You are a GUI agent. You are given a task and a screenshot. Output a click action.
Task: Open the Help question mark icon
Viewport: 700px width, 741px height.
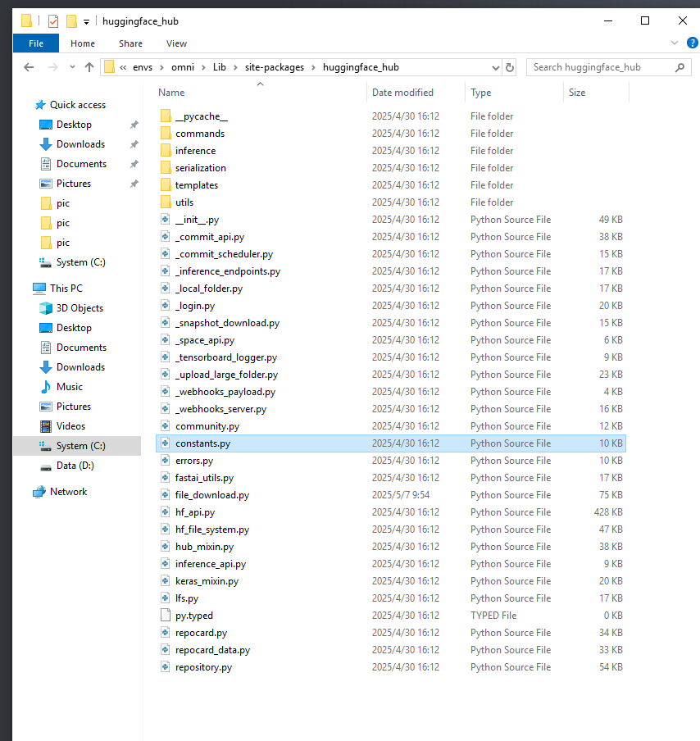pyautogui.click(x=693, y=43)
